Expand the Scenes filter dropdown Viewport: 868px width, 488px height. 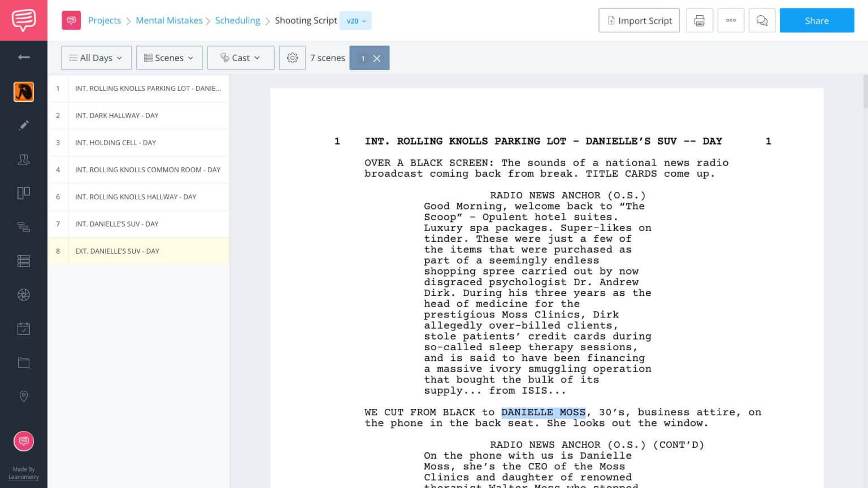169,58
